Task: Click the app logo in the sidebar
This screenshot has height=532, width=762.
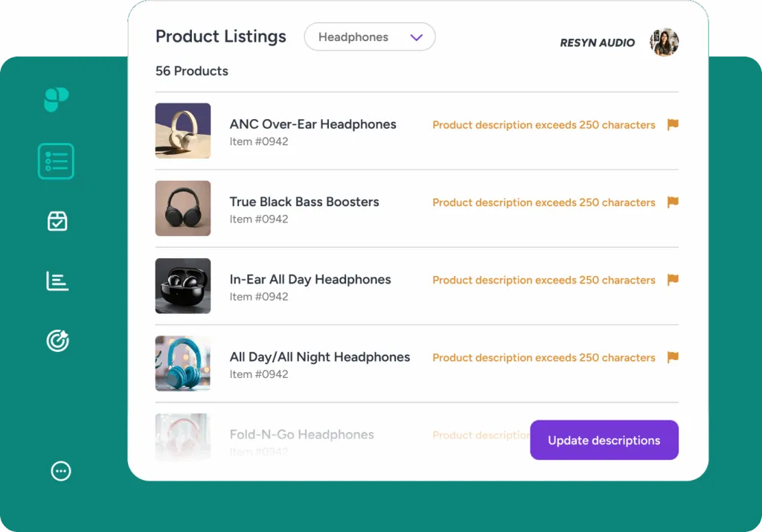Action: [x=57, y=99]
